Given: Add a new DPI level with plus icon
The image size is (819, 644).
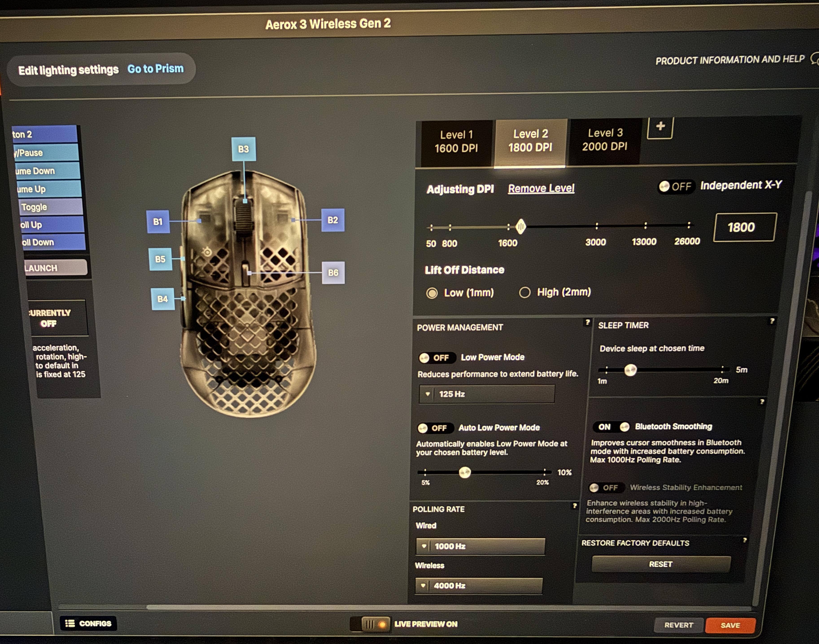Looking at the screenshot, I should pyautogui.click(x=660, y=127).
